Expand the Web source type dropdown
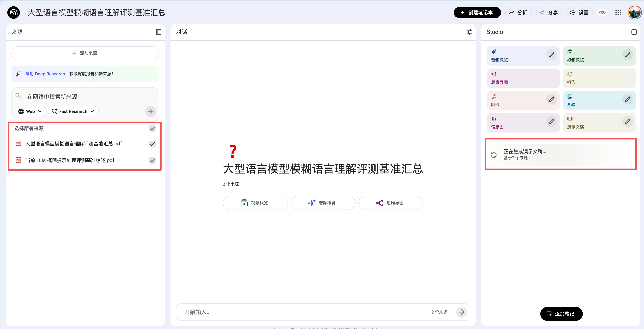Viewport: 644px width, 329px height. coord(30,111)
